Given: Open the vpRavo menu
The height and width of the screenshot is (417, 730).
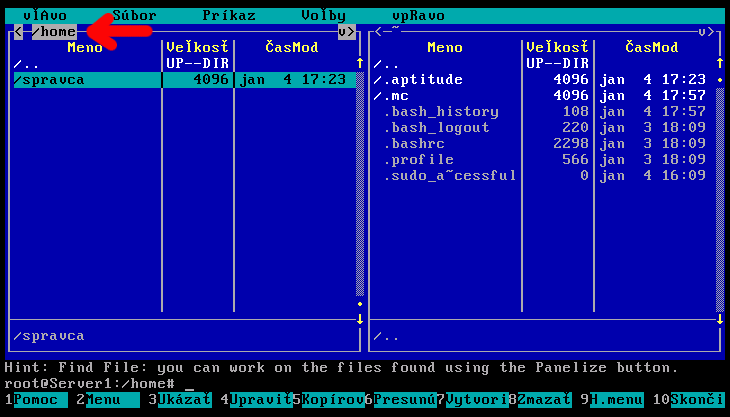Looking at the screenshot, I should click(x=418, y=16).
